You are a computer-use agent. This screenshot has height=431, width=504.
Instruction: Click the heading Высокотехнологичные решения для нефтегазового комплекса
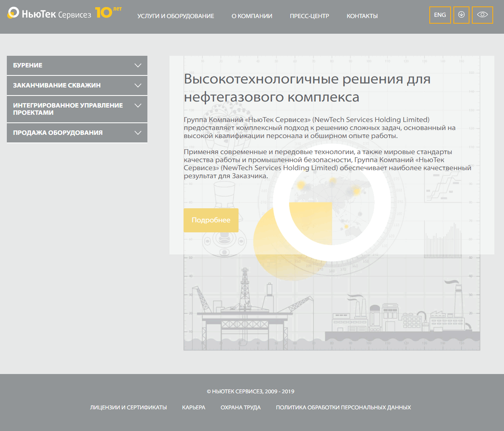(307, 88)
